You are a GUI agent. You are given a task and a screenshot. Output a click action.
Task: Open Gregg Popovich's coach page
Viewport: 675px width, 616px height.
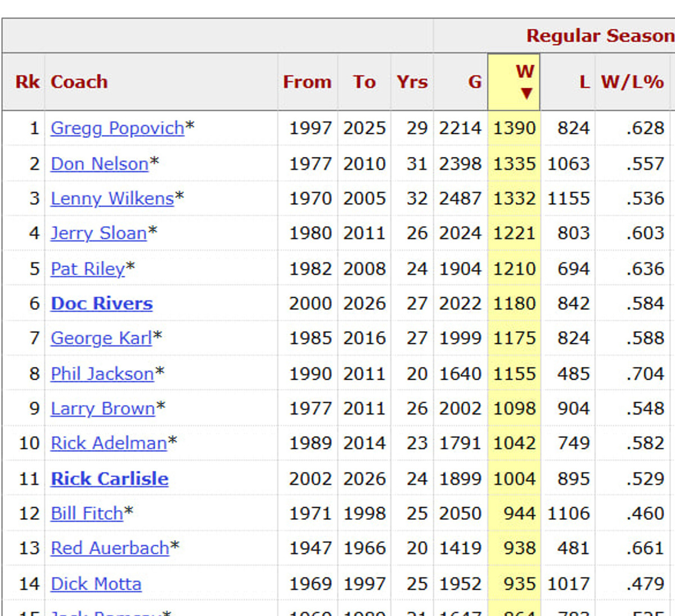click(x=117, y=128)
